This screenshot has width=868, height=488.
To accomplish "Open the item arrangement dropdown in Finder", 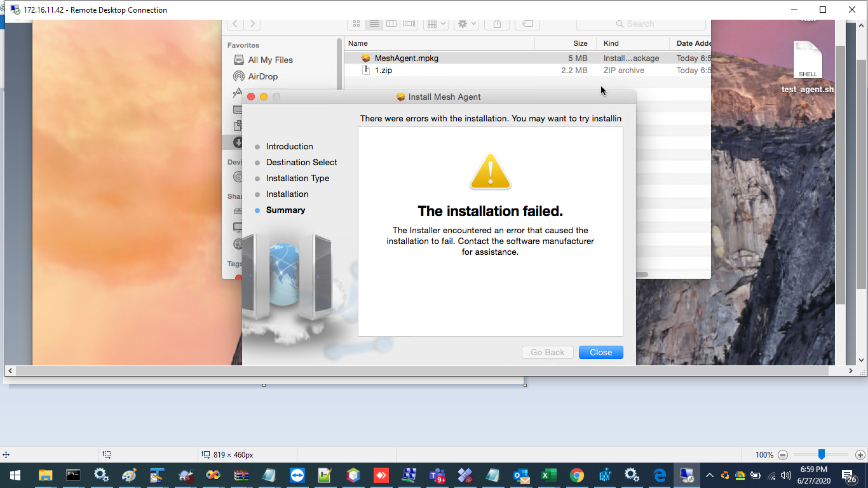I will pyautogui.click(x=436, y=24).
